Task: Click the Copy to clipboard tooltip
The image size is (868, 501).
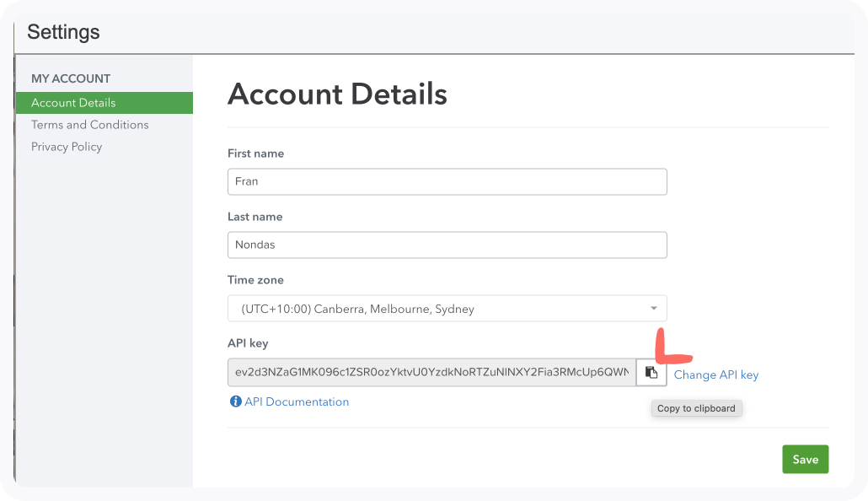Action: (x=696, y=408)
